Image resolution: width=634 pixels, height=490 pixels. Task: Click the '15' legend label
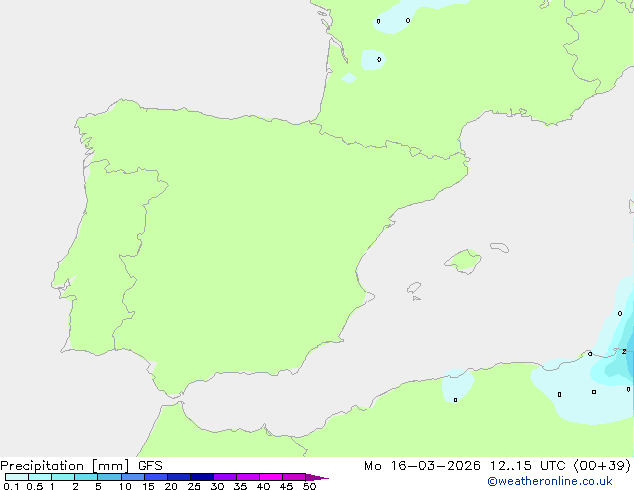(148, 486)
